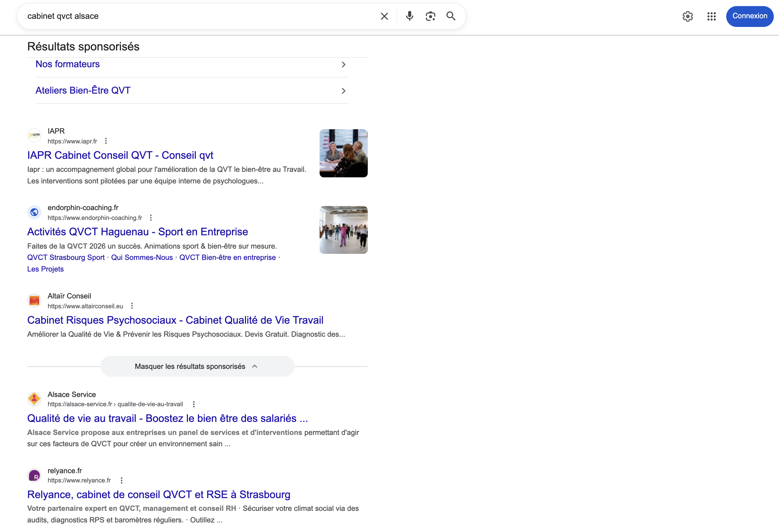Open 'IAPR Cabinet Conseil QVT - Conseil qvt' result
The height and width of the screenshot is (532, 779).
(x=120, y=155)
